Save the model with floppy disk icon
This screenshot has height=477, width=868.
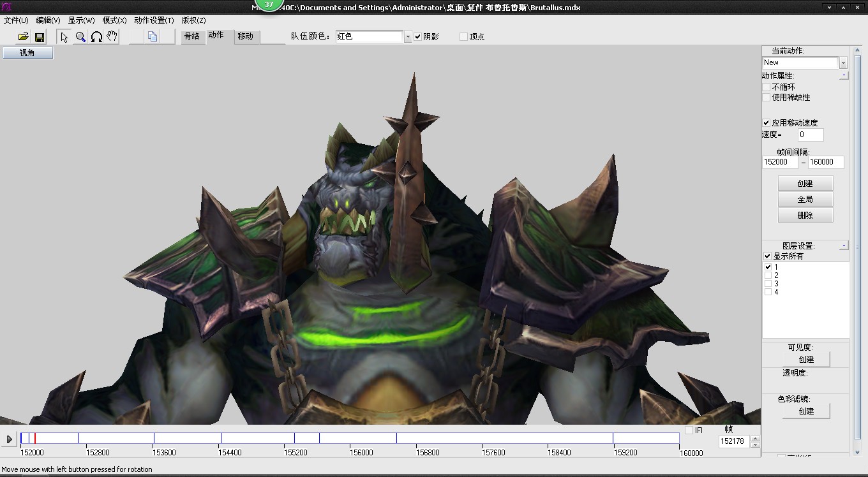[40, 37]
